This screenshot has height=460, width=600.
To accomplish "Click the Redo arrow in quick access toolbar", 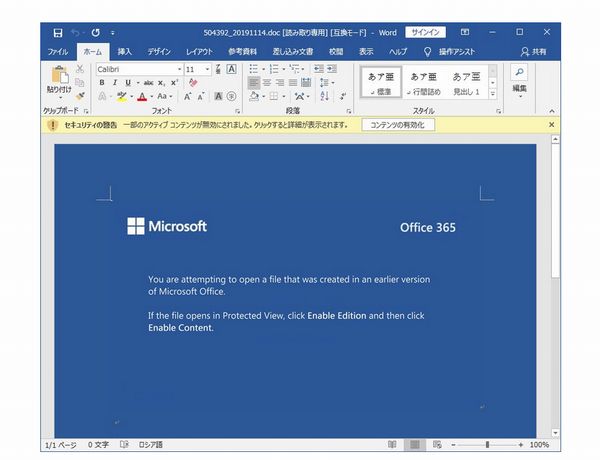I will click(x=96, y=33).
